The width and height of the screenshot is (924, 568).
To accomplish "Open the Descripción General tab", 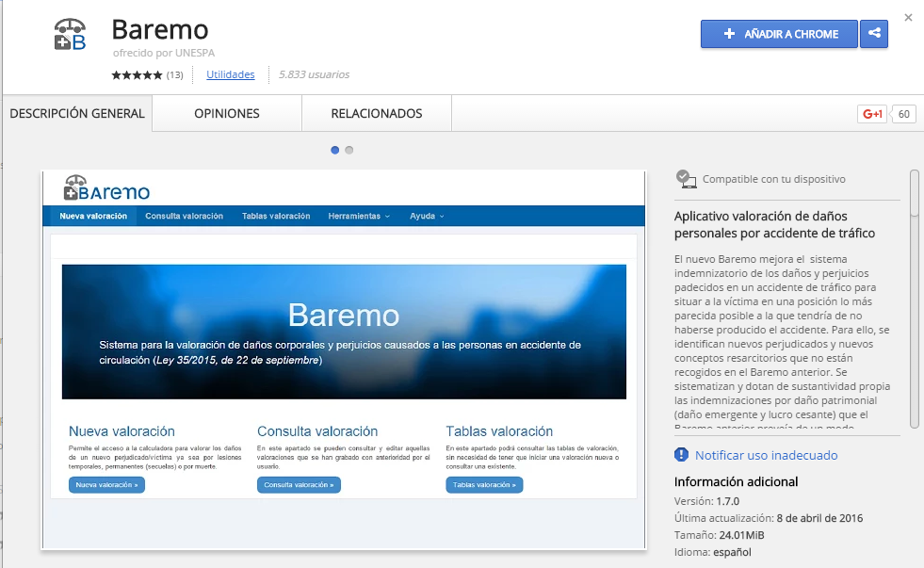I will pos(77,113).
